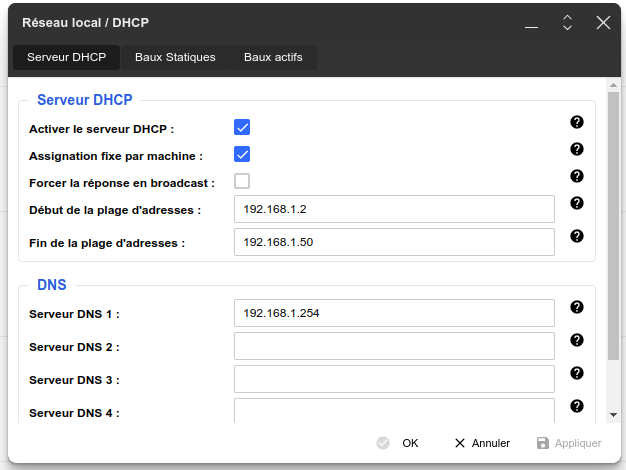View help icon for Serveur DNS 2
The image size is (626, 470).
[576, 340]
